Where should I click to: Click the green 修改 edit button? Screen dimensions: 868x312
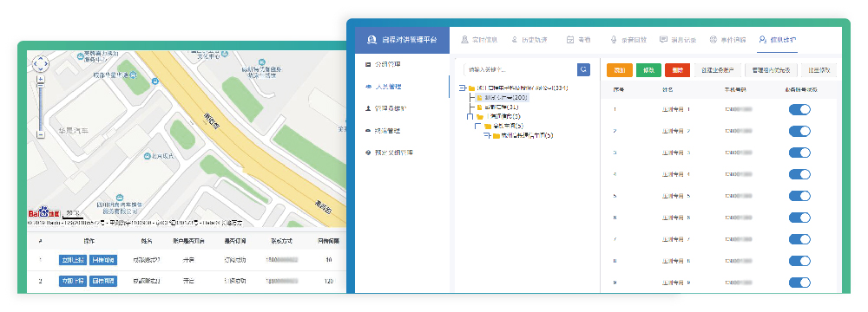pyautogui.click(x=648, y=70)
